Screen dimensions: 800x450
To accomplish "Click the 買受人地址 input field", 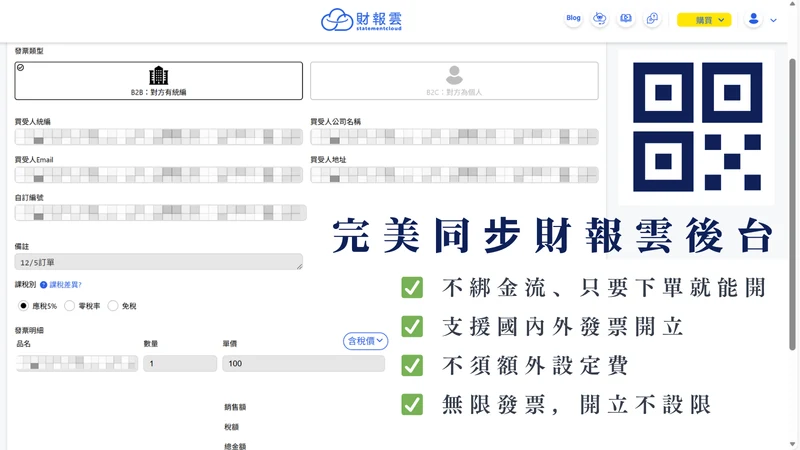I will click(x=454, y=174).
